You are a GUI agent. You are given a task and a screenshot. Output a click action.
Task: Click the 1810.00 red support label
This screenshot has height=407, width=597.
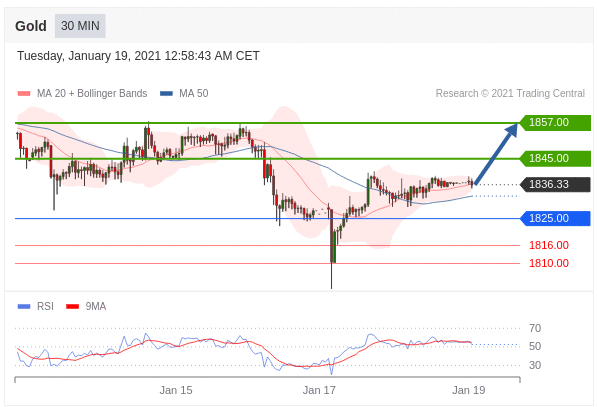tap(549, 263)
